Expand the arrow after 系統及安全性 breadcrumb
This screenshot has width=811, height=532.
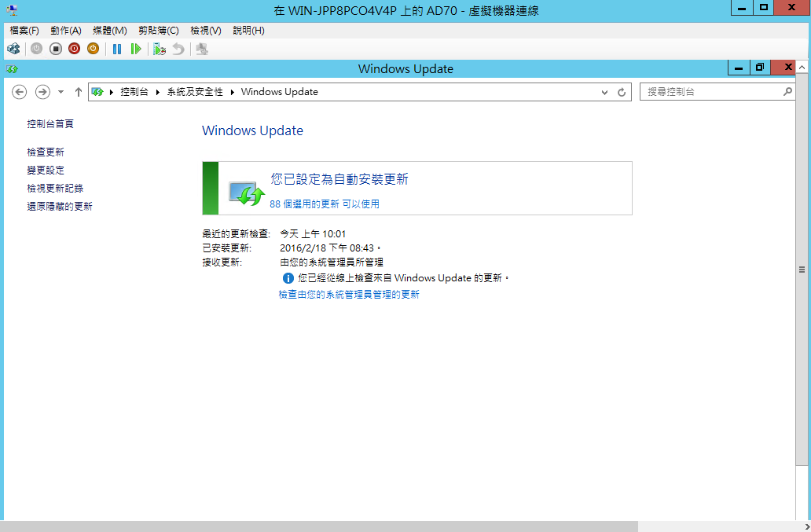[233, 92]
